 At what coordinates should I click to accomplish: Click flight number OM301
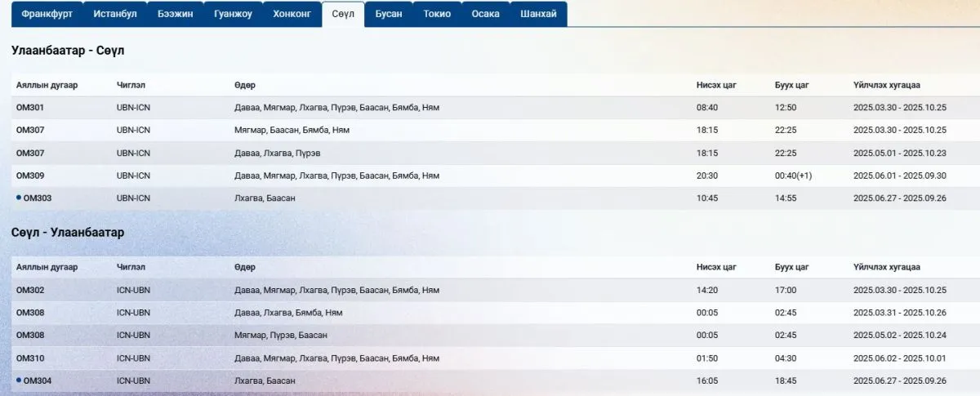coord(30,108)
